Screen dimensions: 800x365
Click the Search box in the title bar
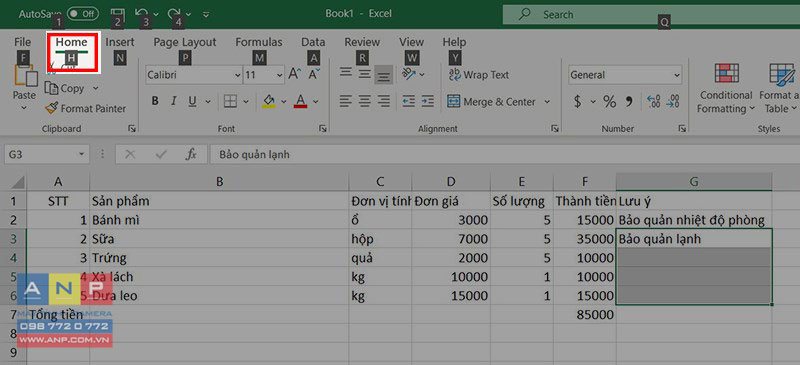(651, 14)
